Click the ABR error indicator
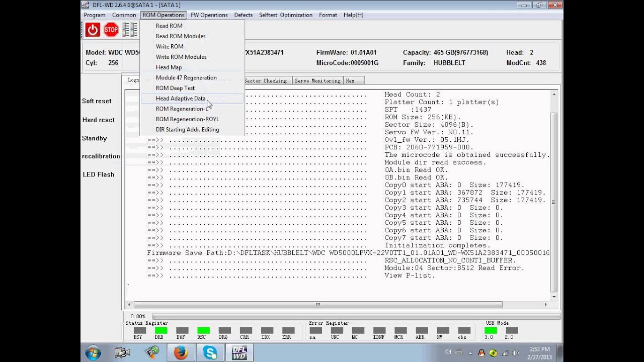Viewport: 644px width, 362px height. point(421,330)
